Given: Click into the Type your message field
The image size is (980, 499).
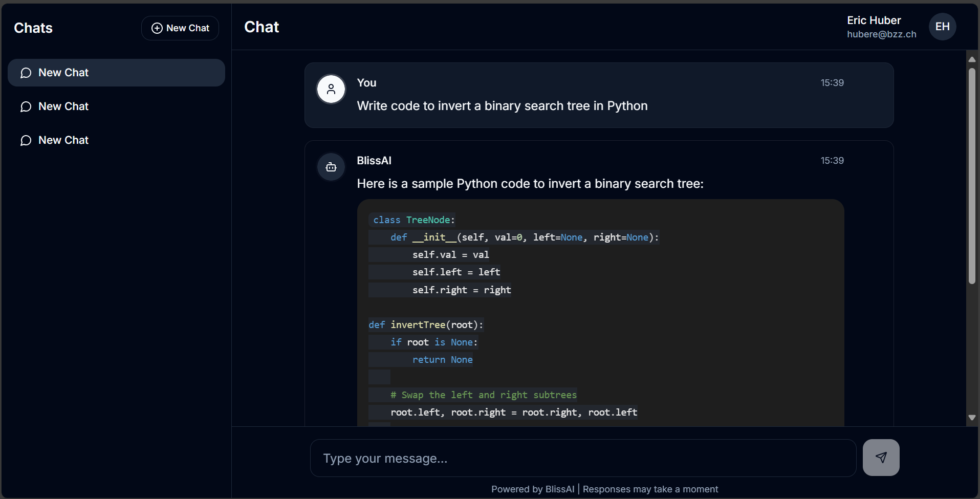Looking at the screenshot, I should tap(583, 458).
